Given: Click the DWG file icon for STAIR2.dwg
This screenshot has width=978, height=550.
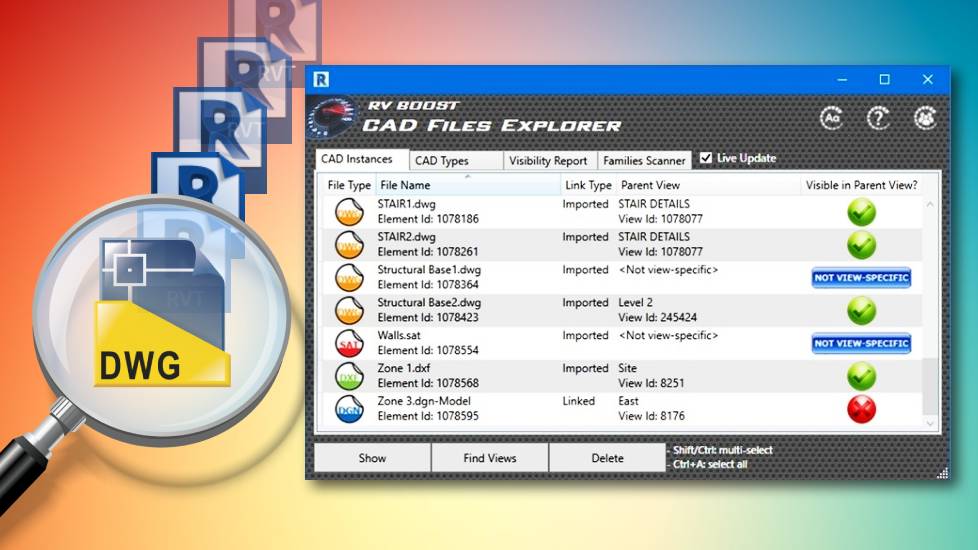Looking at the screenshot, I should point(349,244).
